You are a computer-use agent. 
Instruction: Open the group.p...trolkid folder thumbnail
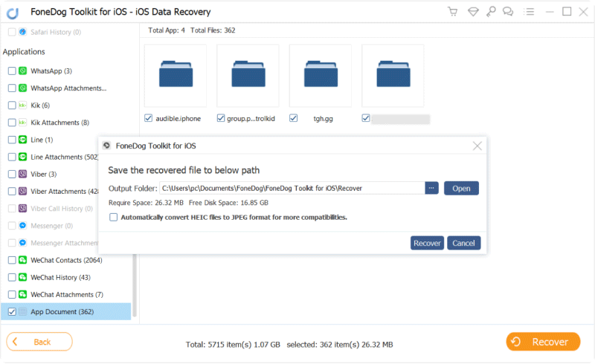click(x=248, y=76)
